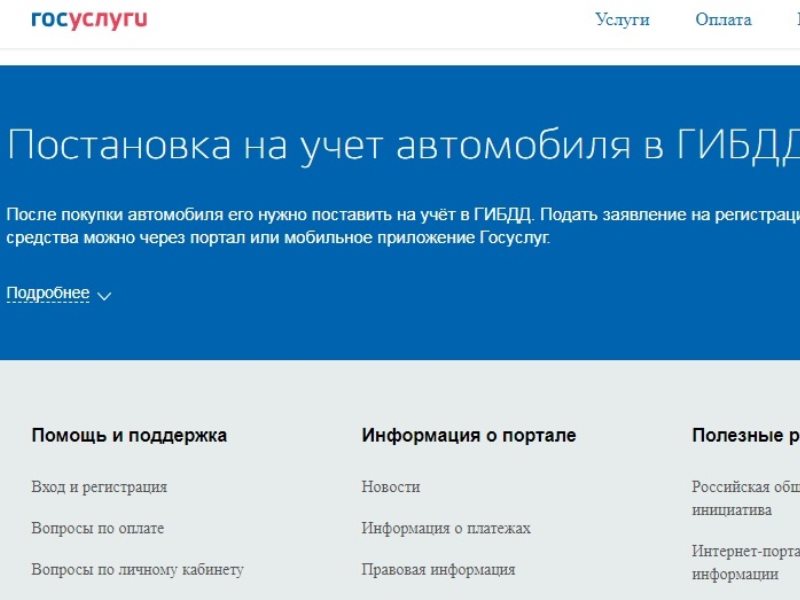Image resolution: width=800 pixels, height=600 pixels.
Task: Open Вход и регистрация link
Action: pos(99,487)
